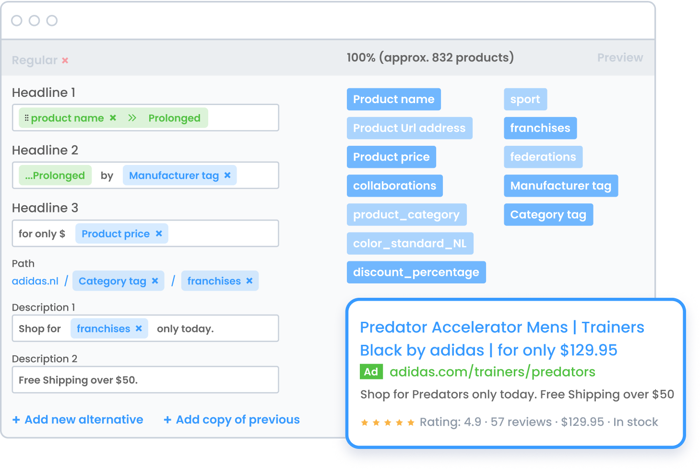
Task: Remove product name tag in Headline 1
Action: (113, 118)
